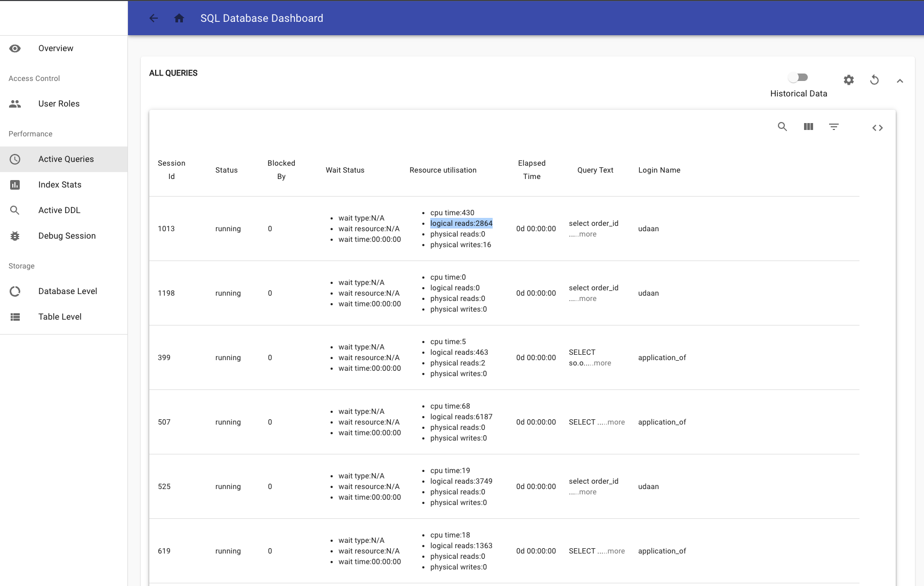
Task: Open the code view angle brackets icon
Action: [x=877, y=127]
